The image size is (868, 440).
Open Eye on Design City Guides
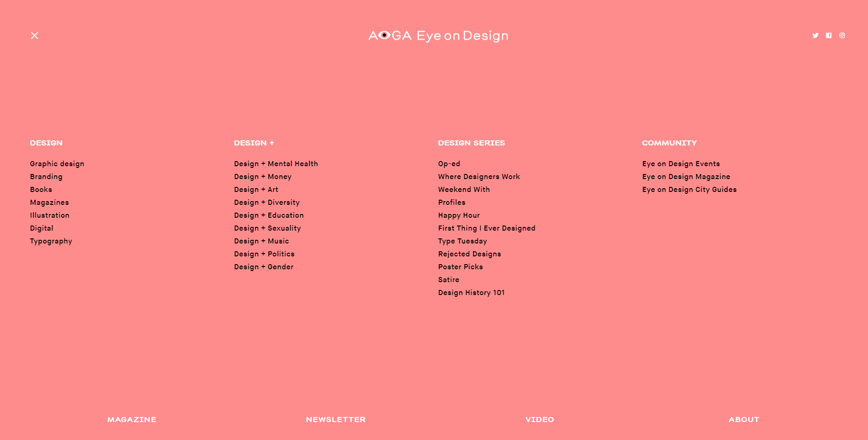coord(689,190)
